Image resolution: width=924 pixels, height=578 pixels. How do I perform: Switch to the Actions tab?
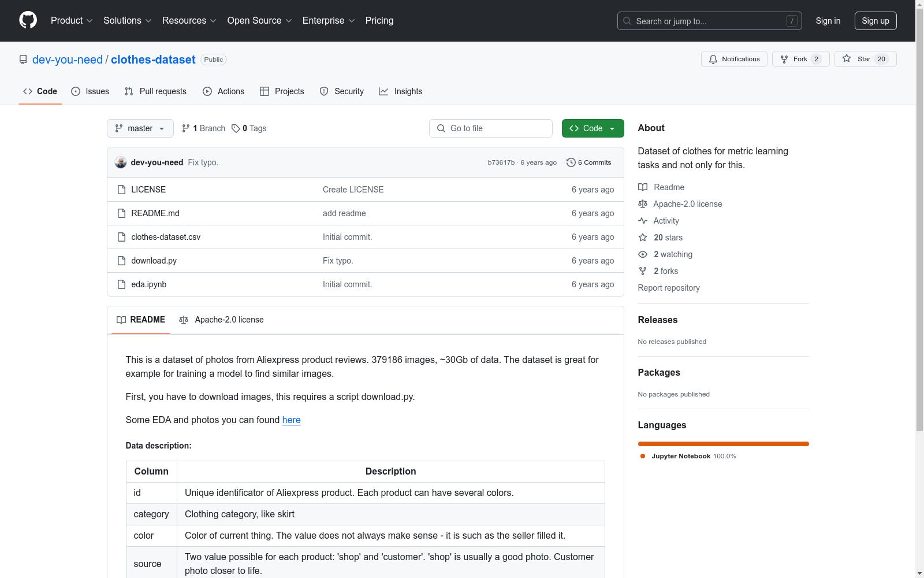pos(223,91)
